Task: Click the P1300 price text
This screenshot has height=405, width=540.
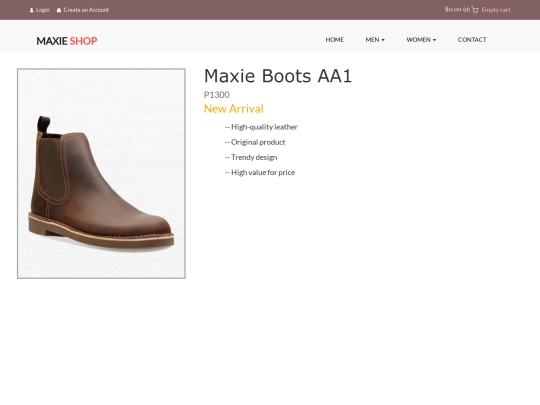Action: 217,95
